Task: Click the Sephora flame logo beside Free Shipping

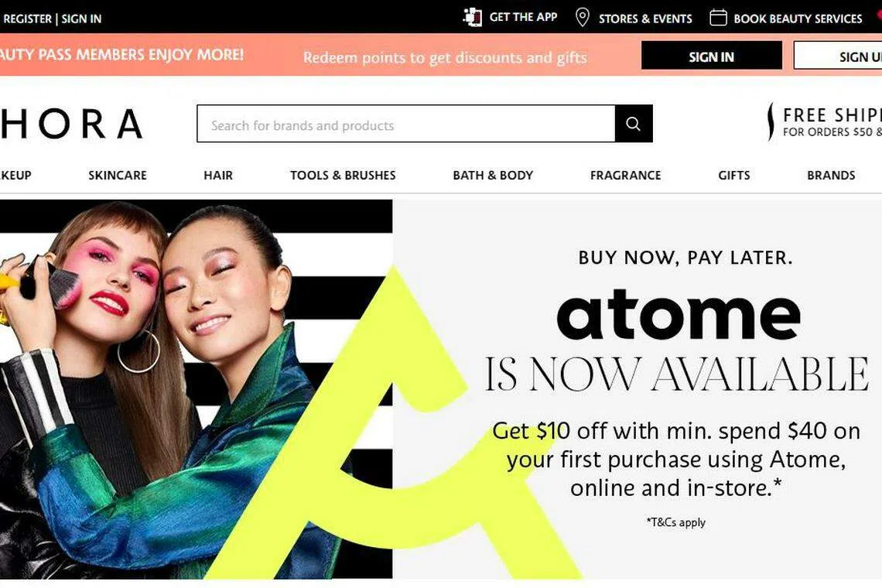Action: tap(770, 121)
